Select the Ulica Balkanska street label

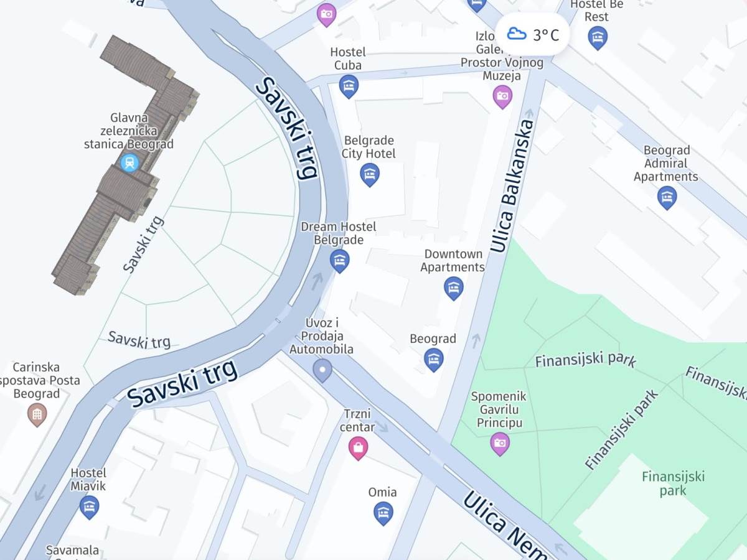(512, 185)
